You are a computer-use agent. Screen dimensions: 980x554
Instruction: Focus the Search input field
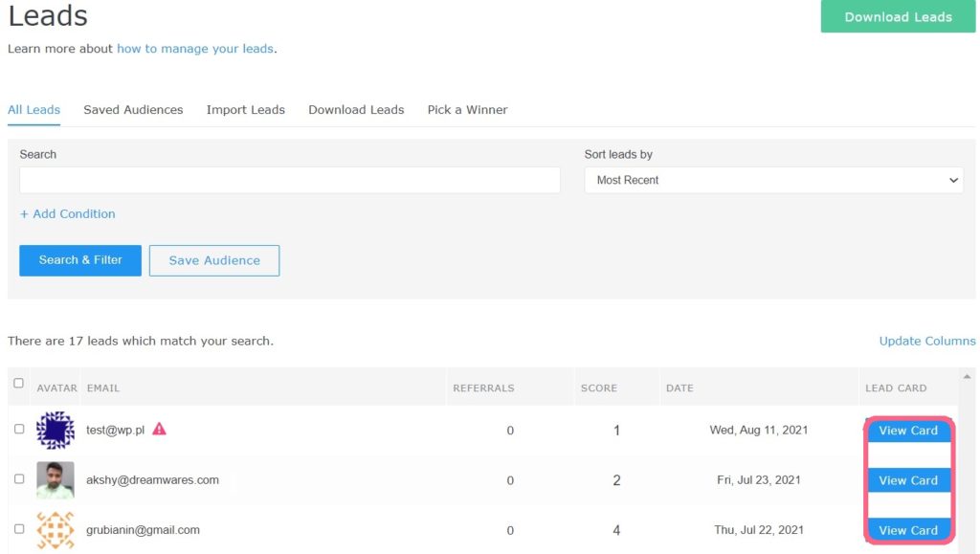point(289,180)
